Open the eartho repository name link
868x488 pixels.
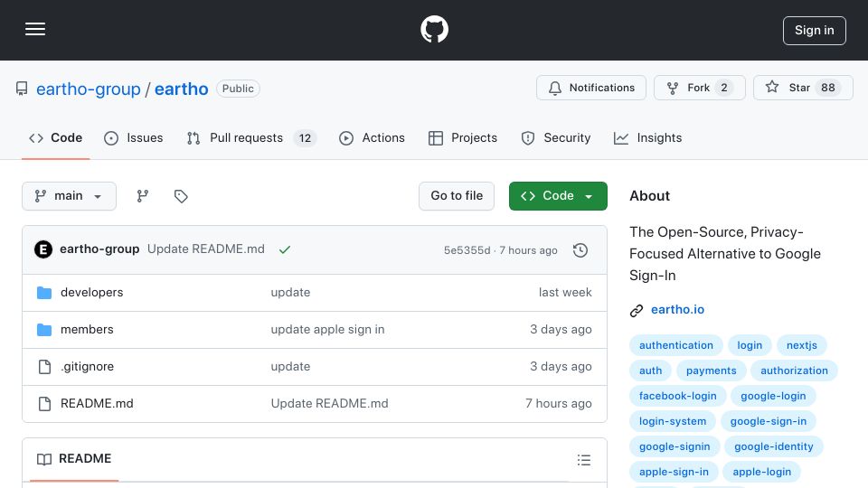[181, 89]
